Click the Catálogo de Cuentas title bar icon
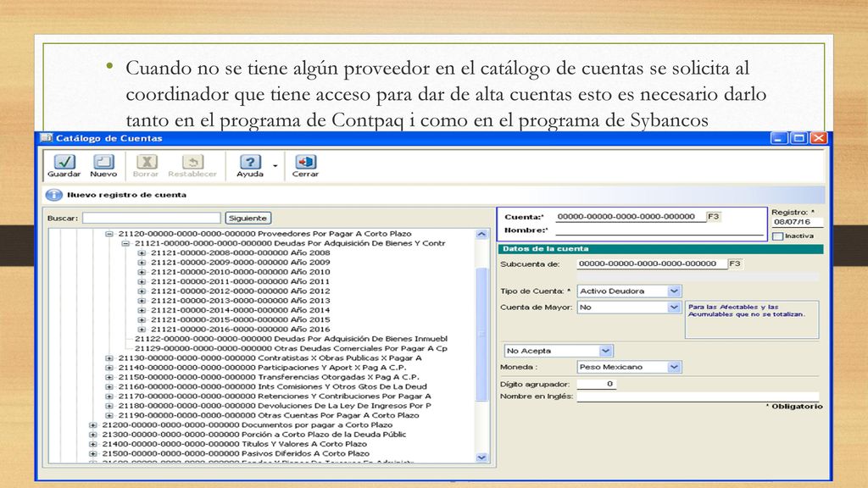Image resolution: width=868 pixels, height=488 pixels. pos(47,138)
